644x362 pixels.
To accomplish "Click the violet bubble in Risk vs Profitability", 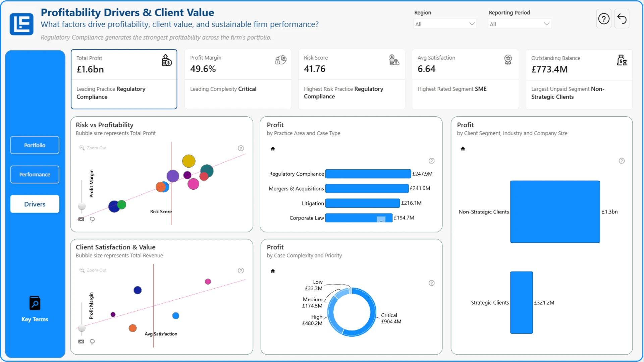I will coord(173,176).
